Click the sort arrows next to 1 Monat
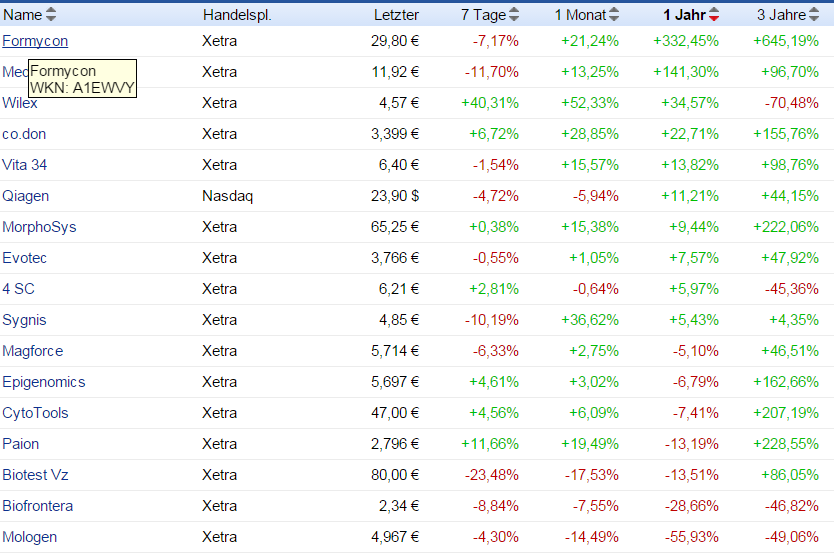Image resolution: width=834 pixels, height=554 pixels. point(614,15)
